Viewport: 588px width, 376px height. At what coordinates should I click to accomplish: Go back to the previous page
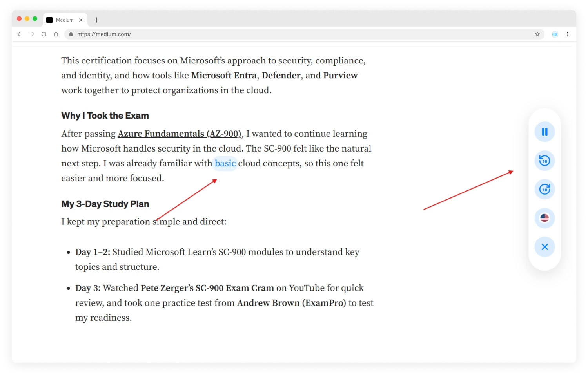(x=20, y=34)
